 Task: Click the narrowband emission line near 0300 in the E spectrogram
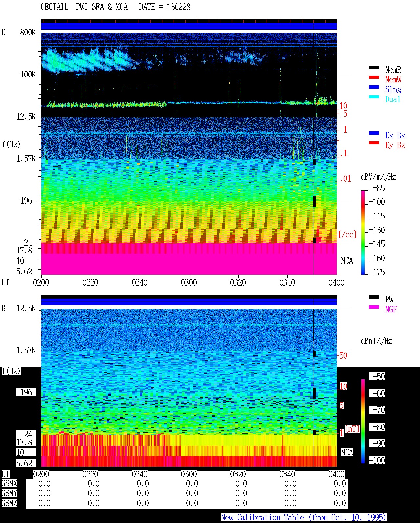coord(223,103)
